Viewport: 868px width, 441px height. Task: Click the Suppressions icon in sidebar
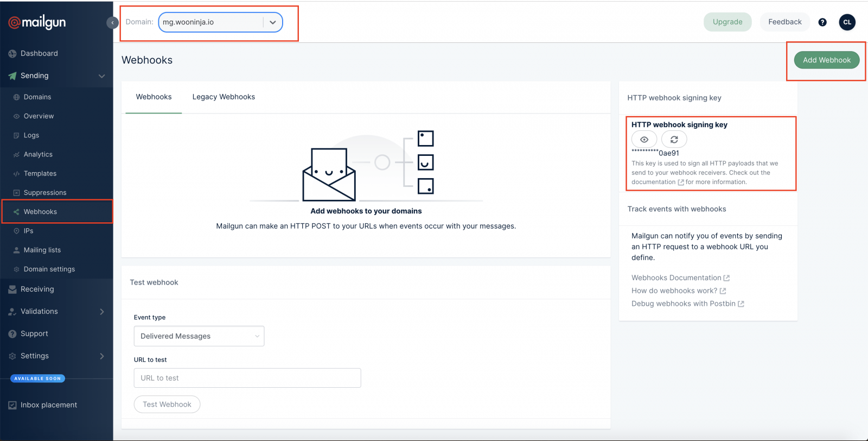click(16, 193)
